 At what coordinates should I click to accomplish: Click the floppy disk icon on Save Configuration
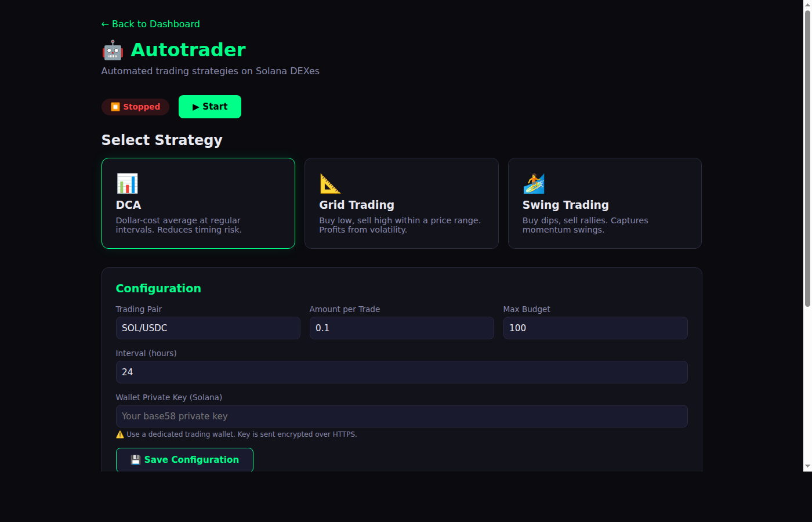tap(135, 459)
